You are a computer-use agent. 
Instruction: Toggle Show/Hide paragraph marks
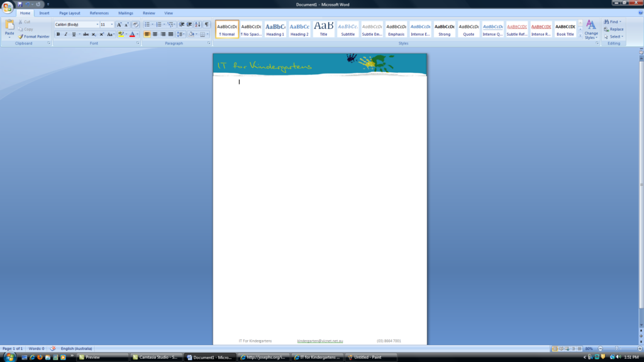[x=206, y=25]
